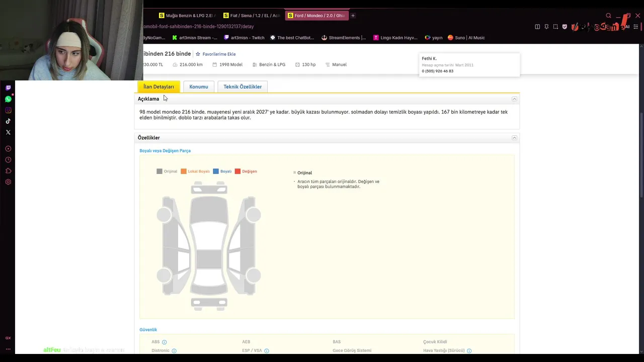This screenshot has width=644, height=362.
Task: Open the Lingo Kadın Hayv... bookmark
Action: [395, 38]
